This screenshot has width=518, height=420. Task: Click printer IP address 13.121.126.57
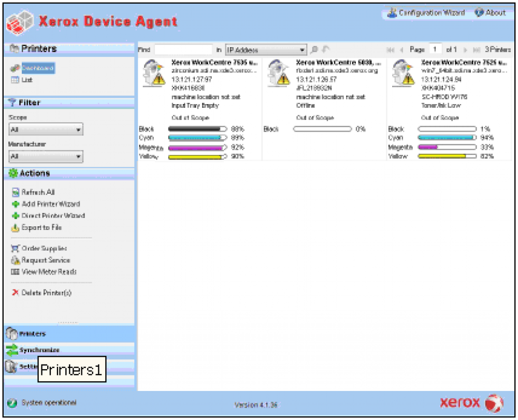[316, 80]
